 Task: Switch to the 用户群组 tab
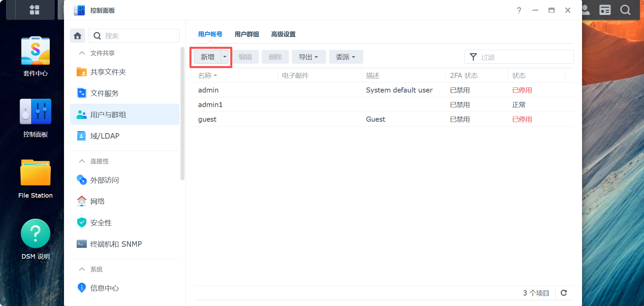(246, 34)
